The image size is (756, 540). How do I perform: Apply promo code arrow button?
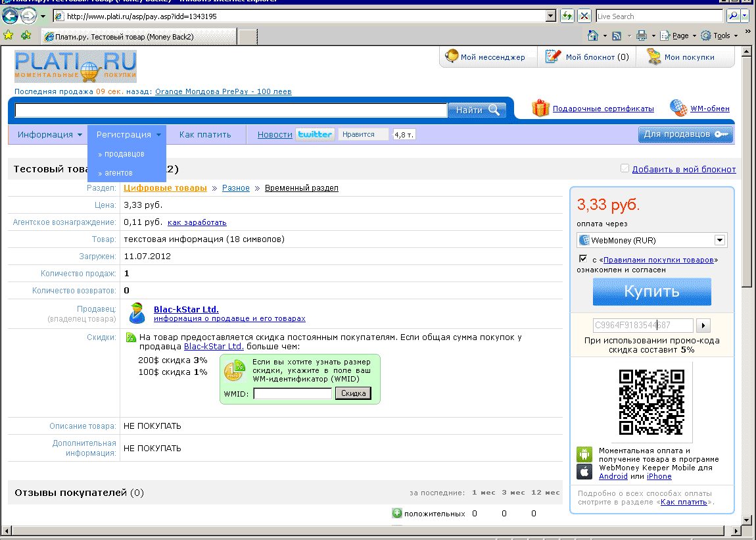[703, 326]
